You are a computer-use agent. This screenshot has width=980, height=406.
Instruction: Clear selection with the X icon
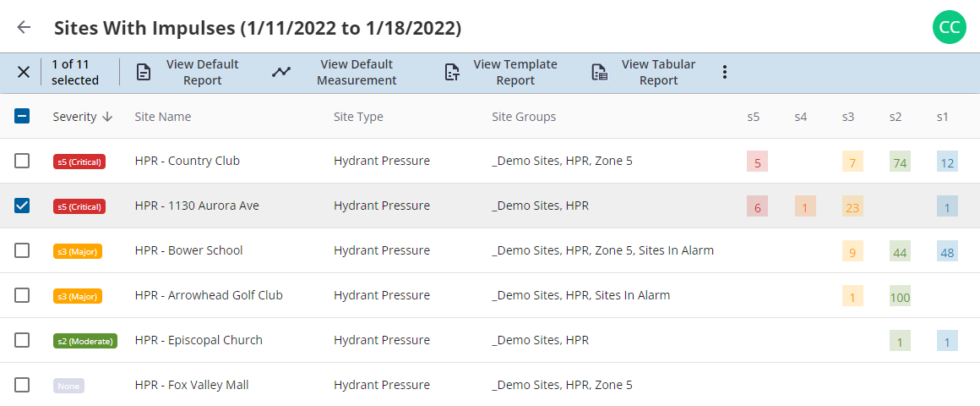(24, 73)
